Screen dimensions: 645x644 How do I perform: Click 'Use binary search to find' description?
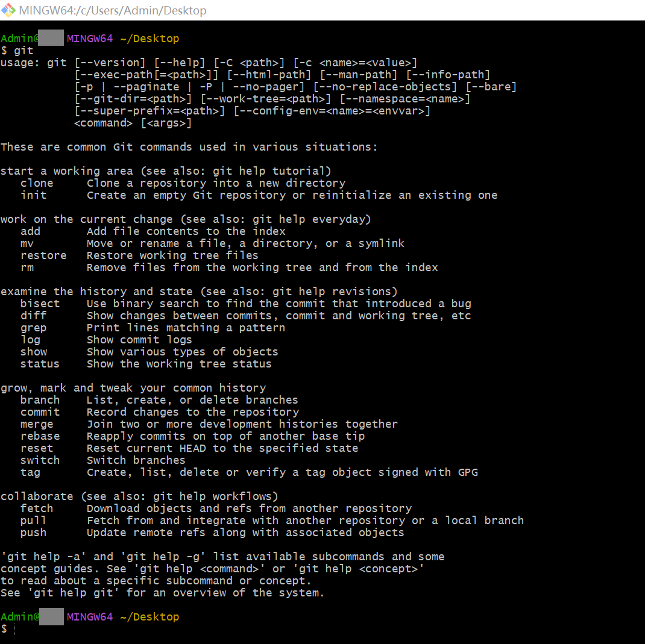pos(279,304)
